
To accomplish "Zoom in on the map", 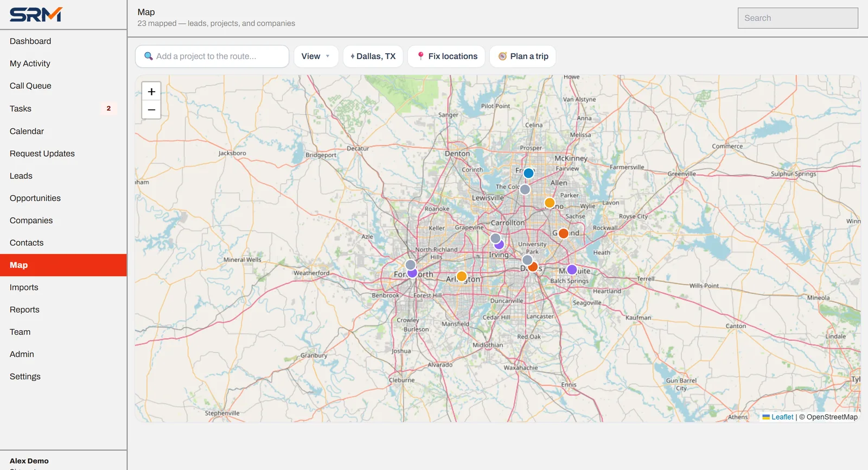I will 151,92.
